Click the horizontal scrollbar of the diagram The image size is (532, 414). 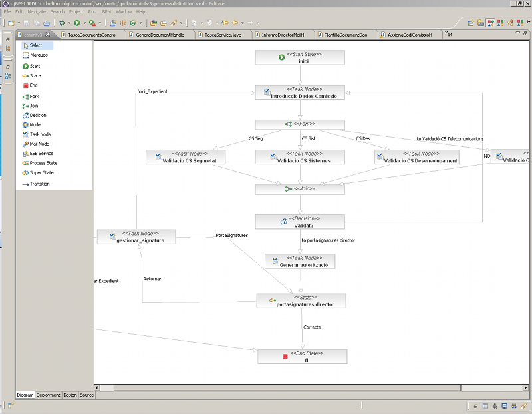point(286,387)
